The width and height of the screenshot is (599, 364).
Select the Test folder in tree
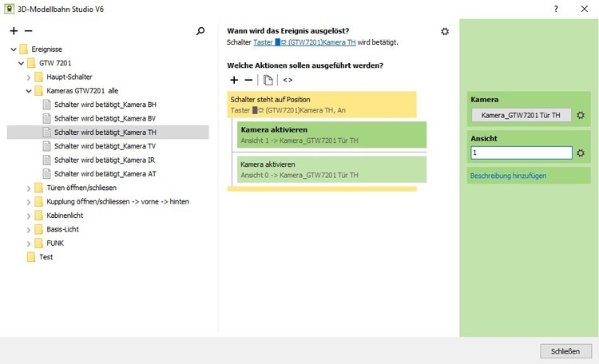(46, 257)
